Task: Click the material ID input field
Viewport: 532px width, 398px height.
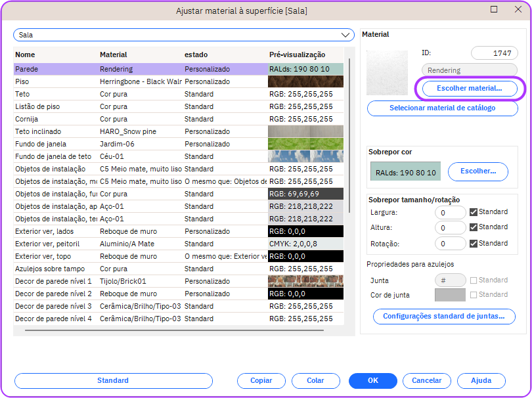Action: (x=494, y=54)
